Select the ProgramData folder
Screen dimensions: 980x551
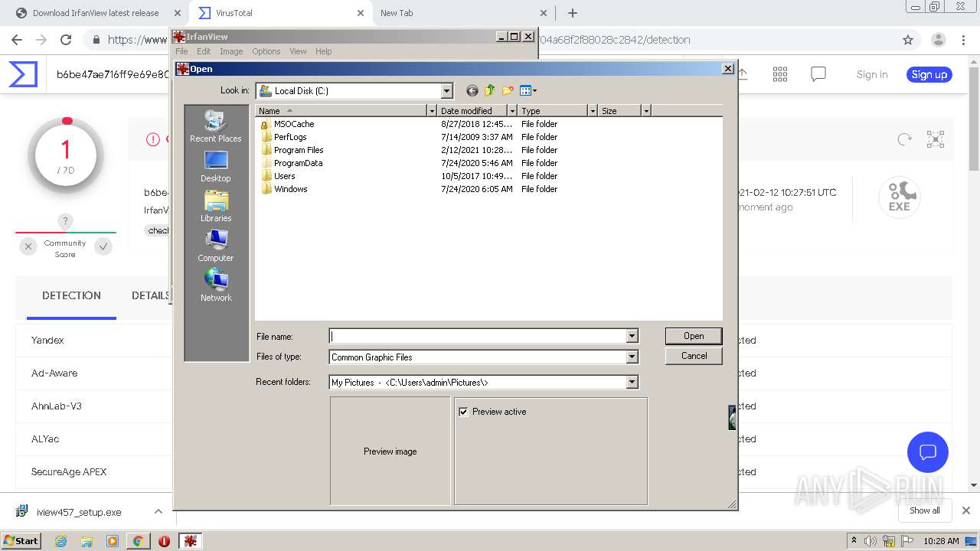pyautogui.click(x=298, y=163)
